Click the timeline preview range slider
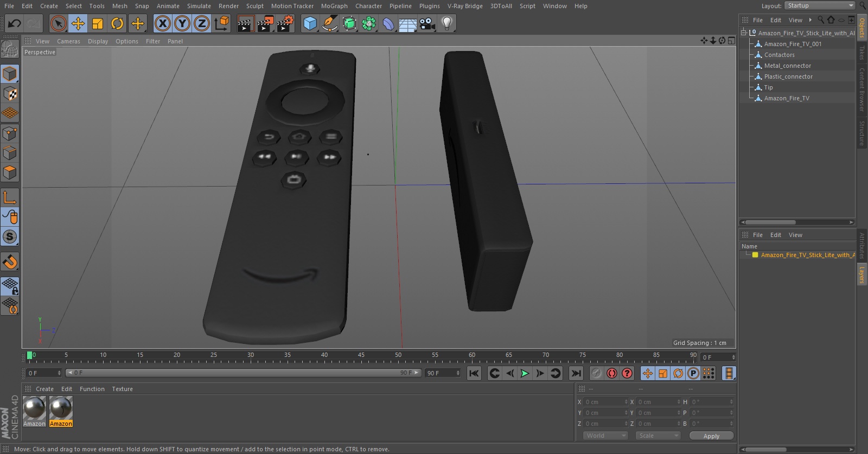Viewport: 868px width, 454px height. pyautogui.click(x=243, y=373)
